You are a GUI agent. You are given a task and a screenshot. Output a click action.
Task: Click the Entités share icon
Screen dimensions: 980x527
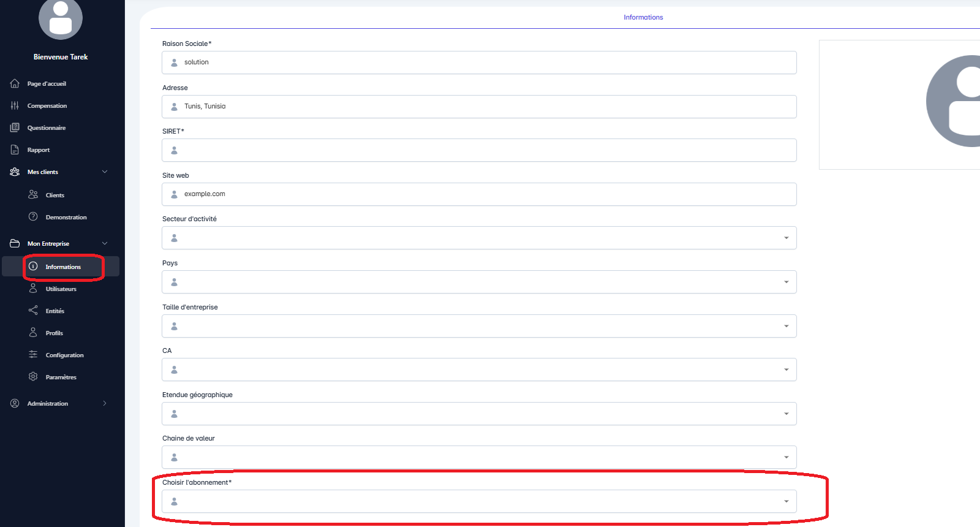coord(33,311)
